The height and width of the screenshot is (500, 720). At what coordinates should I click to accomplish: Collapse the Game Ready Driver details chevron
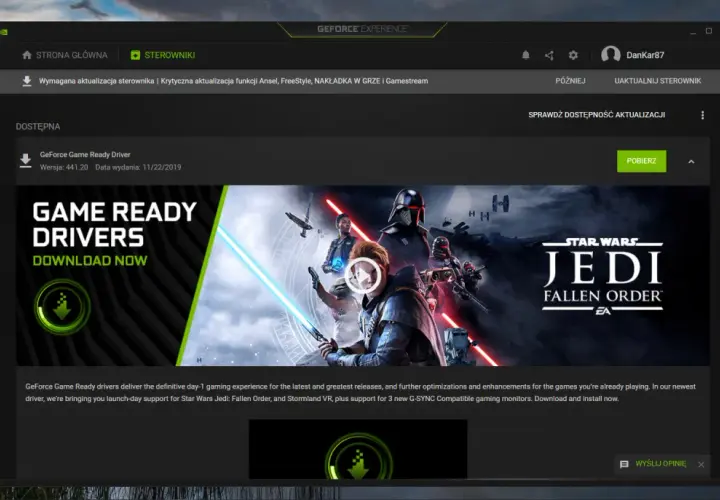tap(691, 162)
